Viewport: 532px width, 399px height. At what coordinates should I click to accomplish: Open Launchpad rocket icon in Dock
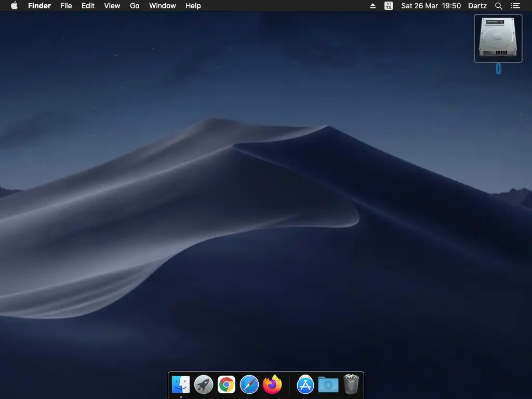204,385
